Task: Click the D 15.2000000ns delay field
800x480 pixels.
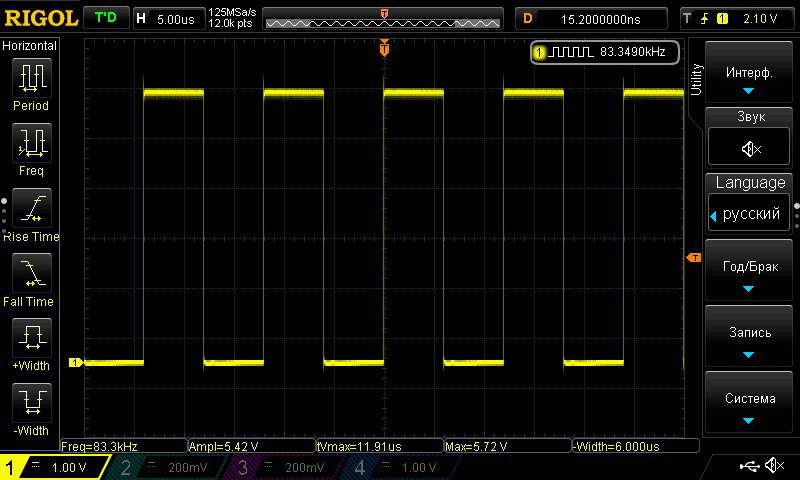Action: click(x=592, y=19)
